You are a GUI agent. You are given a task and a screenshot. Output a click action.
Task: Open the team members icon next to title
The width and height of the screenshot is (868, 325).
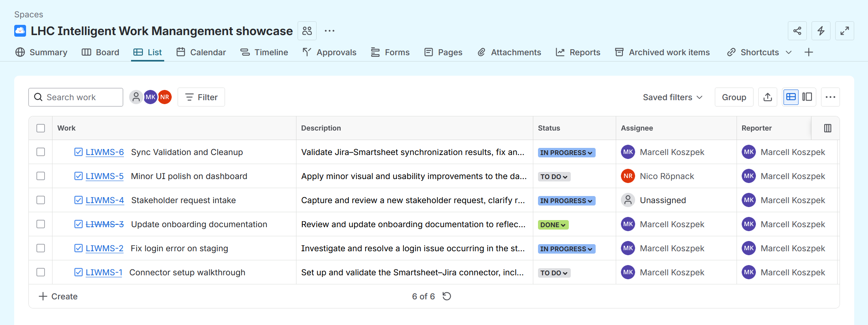(307, 31)
